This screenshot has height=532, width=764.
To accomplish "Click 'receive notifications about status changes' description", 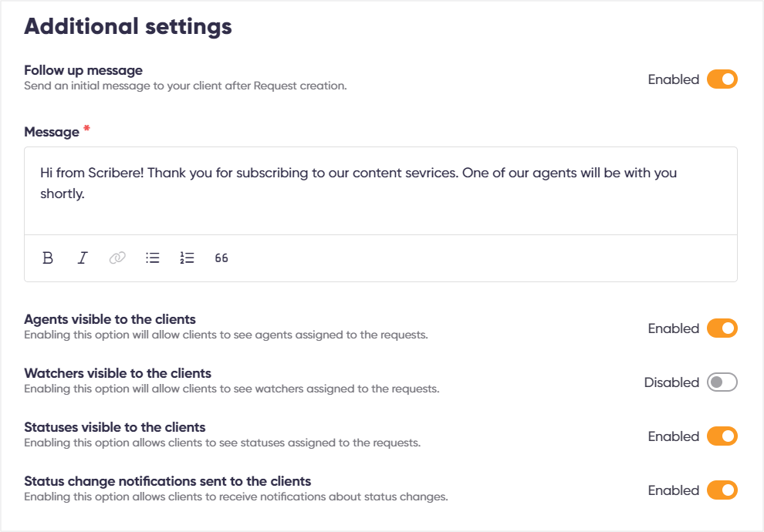I will tap(236, 497).
